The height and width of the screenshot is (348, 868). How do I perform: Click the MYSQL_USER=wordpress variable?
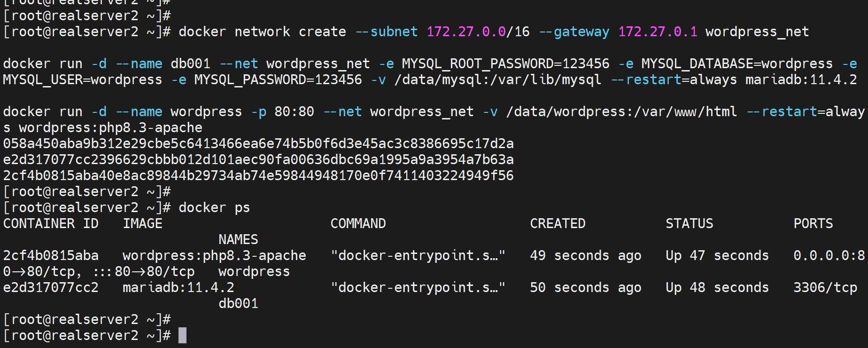pyautogui.click(x=82, y=79)
